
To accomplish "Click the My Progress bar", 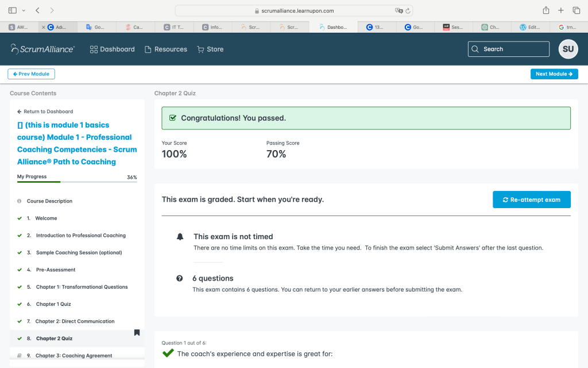I will (77, 182).
